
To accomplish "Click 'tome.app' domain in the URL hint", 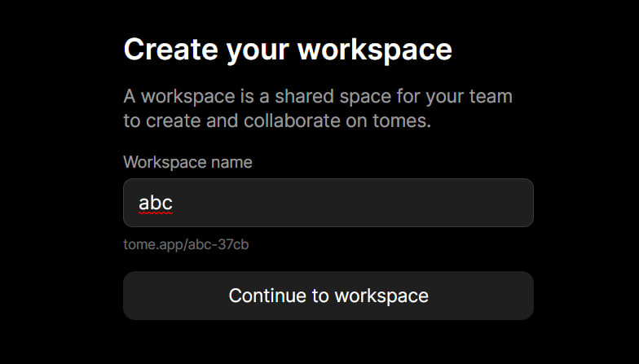I will pyautogui.click(x=153, y=245).
